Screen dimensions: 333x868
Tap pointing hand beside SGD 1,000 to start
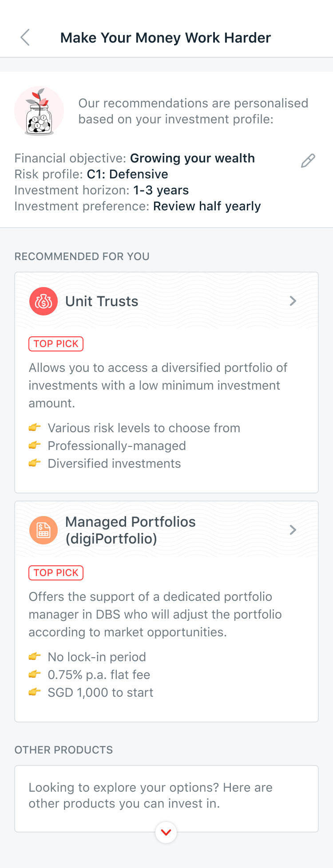[x=35, y=692]
